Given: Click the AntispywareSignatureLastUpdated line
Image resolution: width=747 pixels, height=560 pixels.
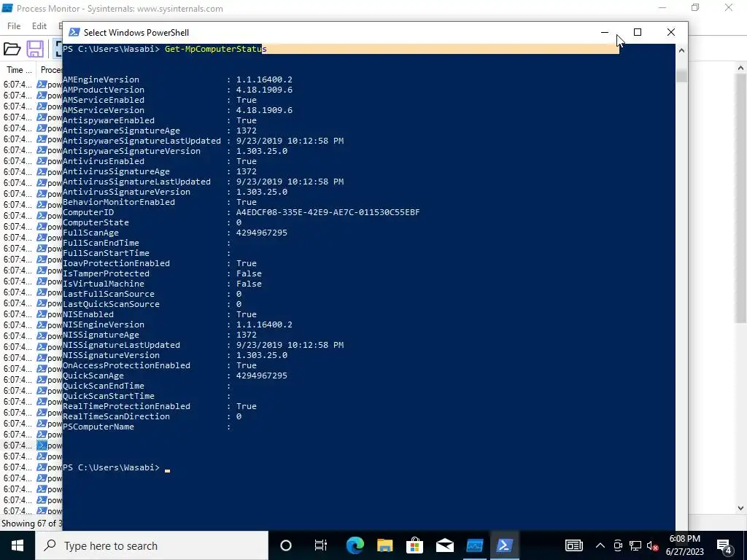Looking at the screenshot, I should (x=203, y=141).
